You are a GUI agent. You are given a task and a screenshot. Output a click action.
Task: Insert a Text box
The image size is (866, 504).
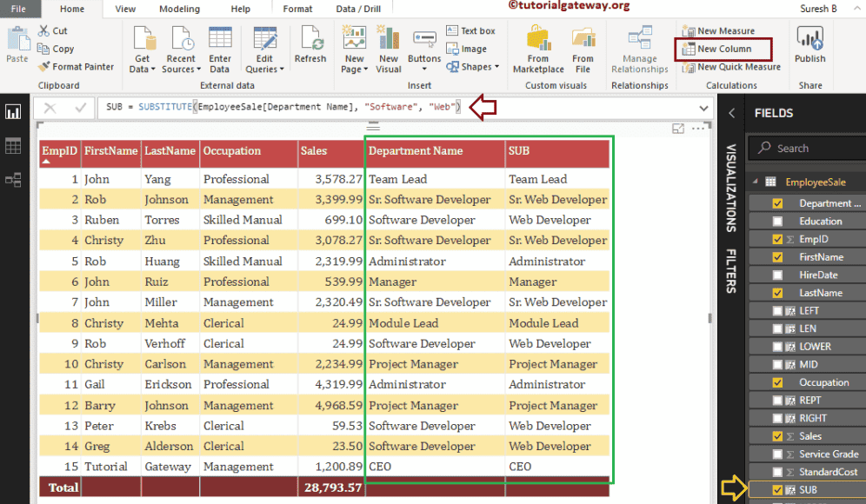tap(471, 30)
